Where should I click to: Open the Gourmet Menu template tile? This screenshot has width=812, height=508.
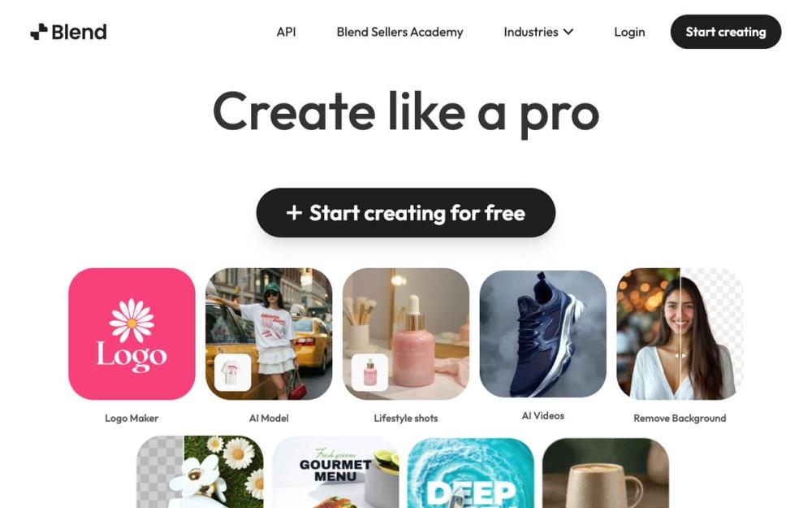click(335, 473)
